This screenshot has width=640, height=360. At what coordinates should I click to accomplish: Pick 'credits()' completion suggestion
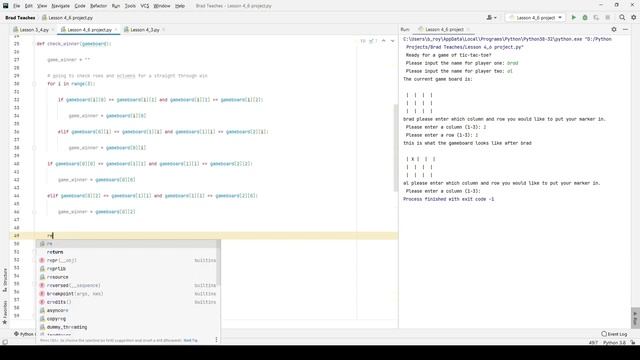pyautogui.click(x=128, y=302)
